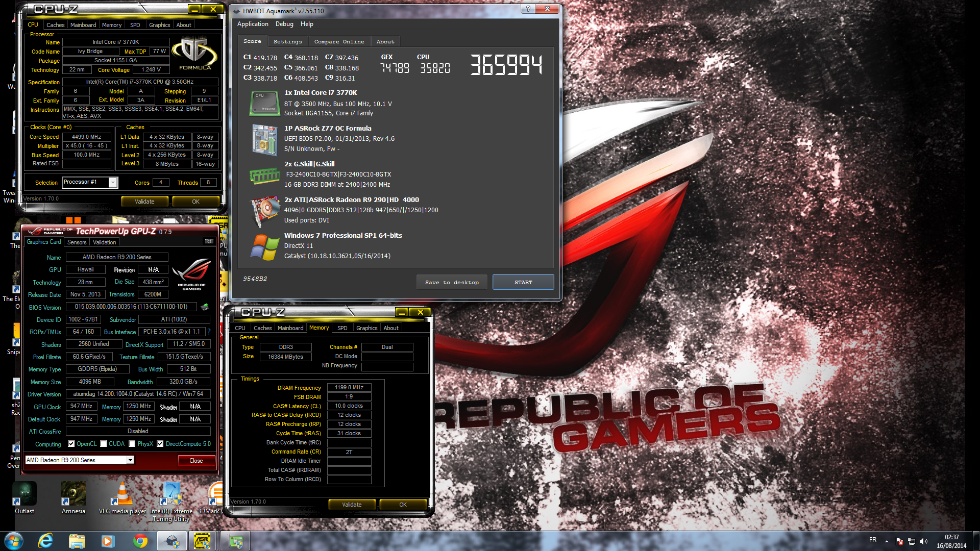
Task: Click the graphics card icon beside Radeon R9
Action: (x=264, y=212)
